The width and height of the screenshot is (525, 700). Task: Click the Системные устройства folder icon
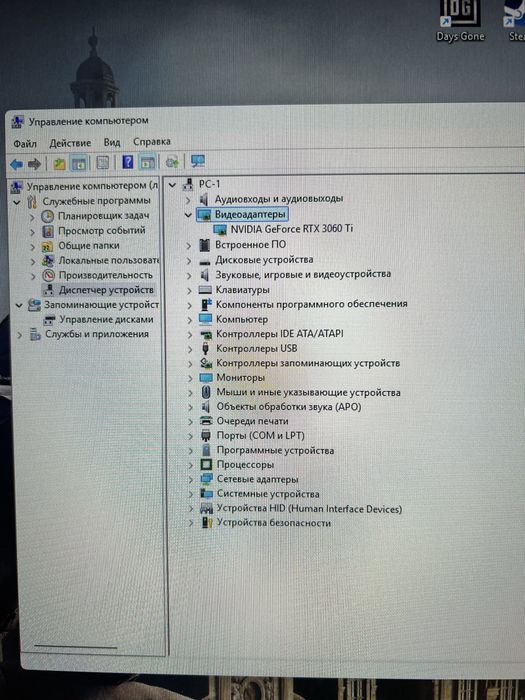(206, 494)
